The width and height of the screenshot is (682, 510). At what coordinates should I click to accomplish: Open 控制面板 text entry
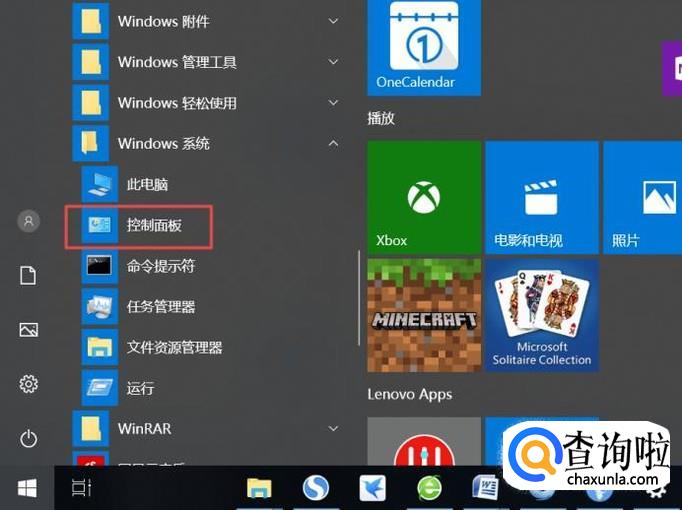(154, 225)
